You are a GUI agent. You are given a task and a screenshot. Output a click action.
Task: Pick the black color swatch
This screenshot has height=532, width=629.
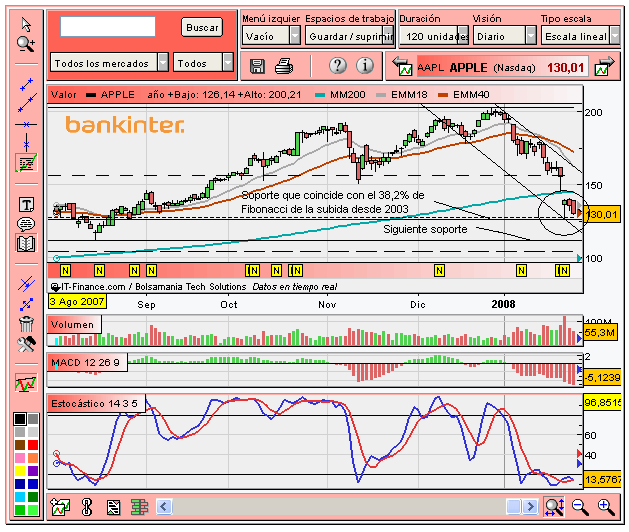pyautogui.click(x=20, y=419)
